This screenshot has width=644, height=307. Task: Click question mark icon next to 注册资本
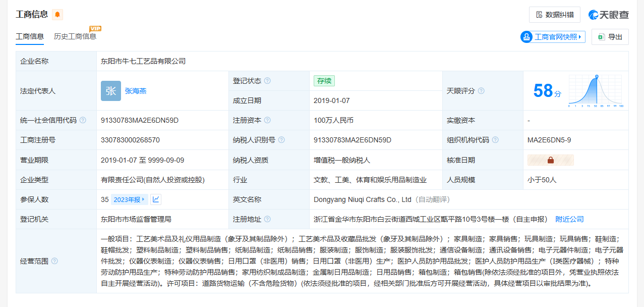coord(267,120)
